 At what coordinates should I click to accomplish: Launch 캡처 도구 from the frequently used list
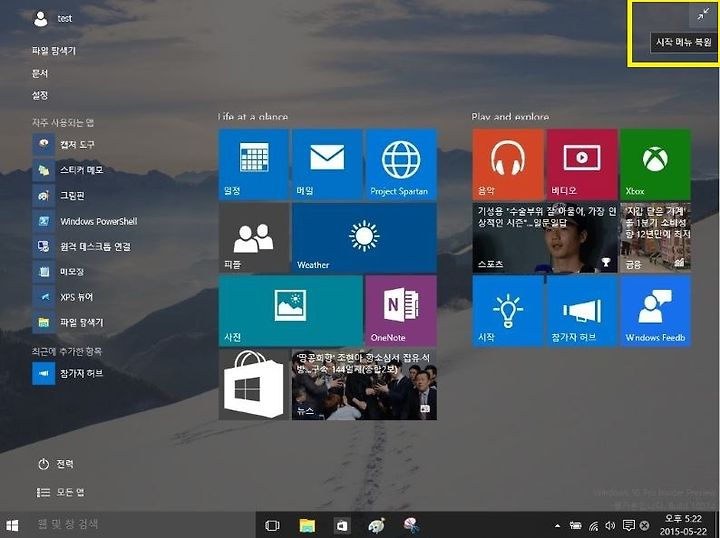tap(64, 144)
